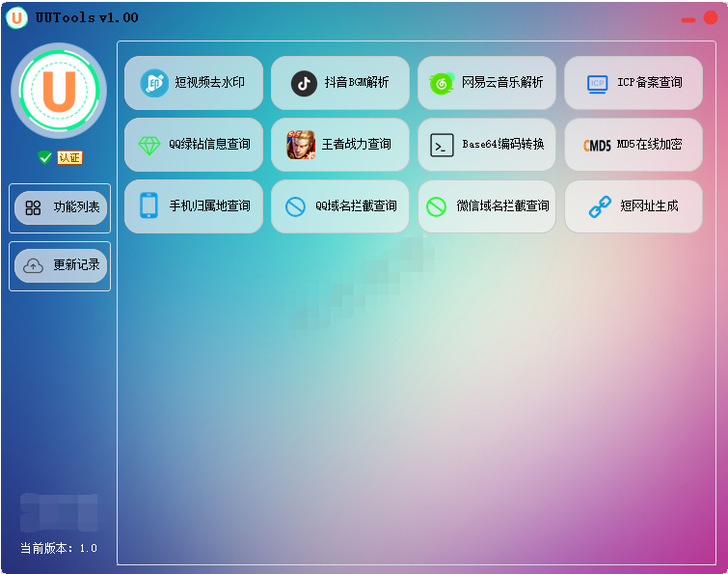The image size is (728, 574).
Task: Click the UUTools v1.00 title text
Action: (x=87, y=17)
